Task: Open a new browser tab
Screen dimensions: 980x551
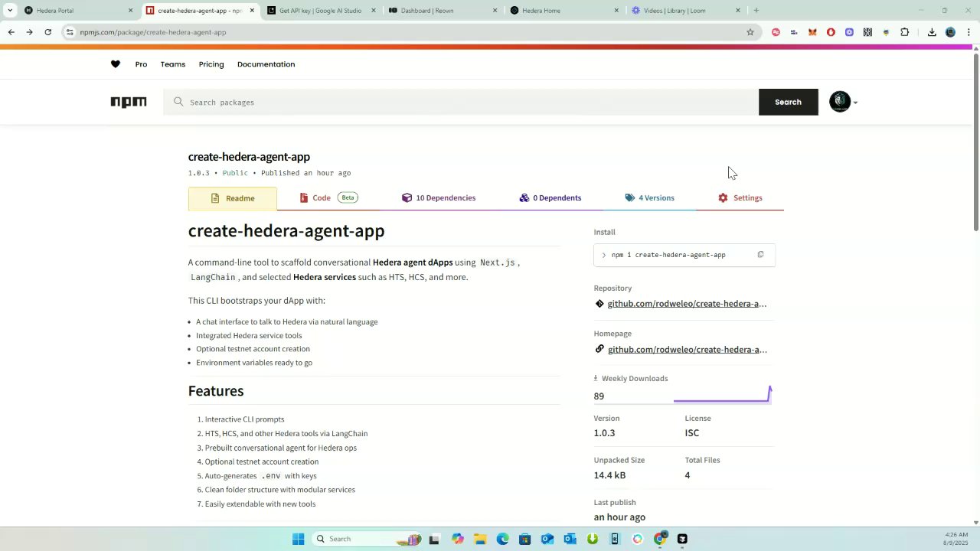Action: click(x=756, y=11)
